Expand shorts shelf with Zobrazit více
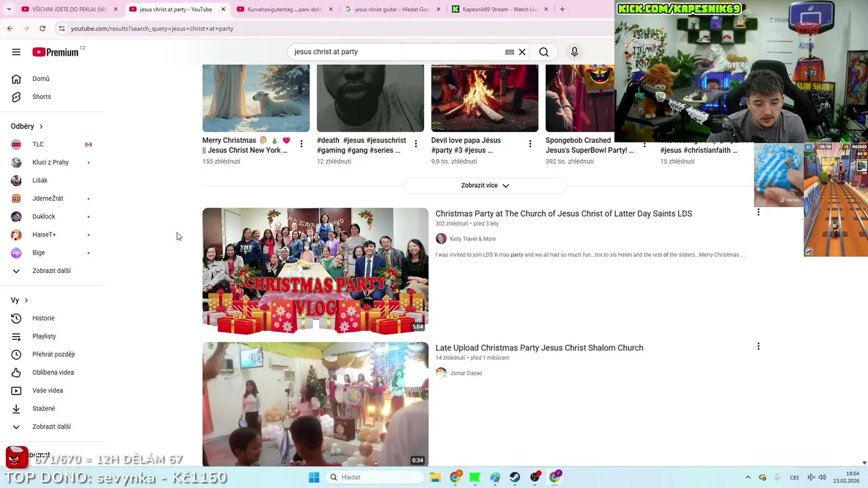The width and height of the screenshot is (868, 488). 485,186
